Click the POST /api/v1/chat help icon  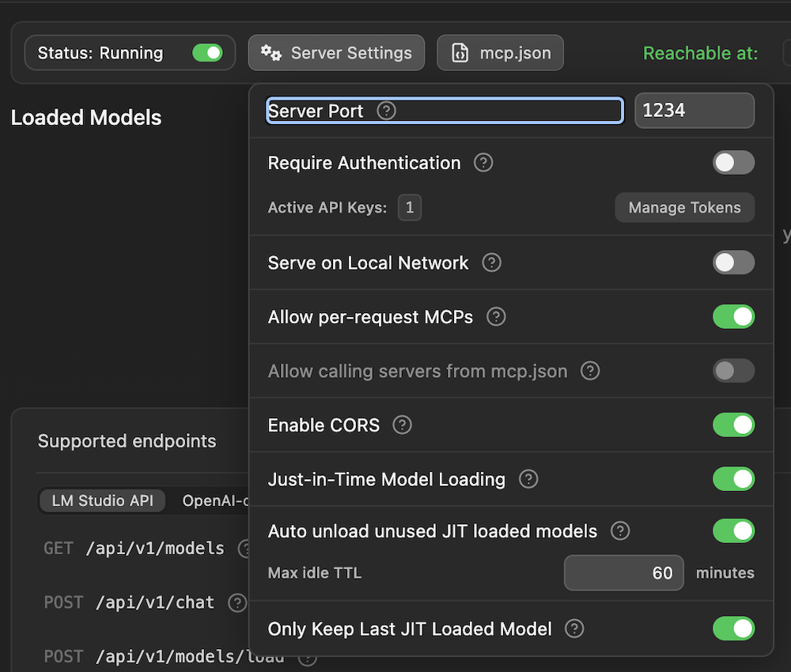pos(237,602)
